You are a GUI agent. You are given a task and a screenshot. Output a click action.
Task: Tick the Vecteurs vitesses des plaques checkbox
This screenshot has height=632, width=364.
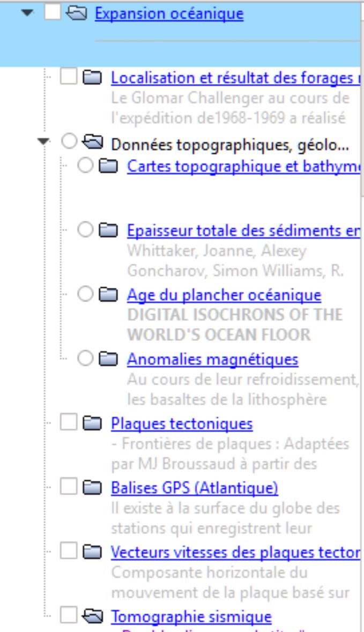(68, 553)
